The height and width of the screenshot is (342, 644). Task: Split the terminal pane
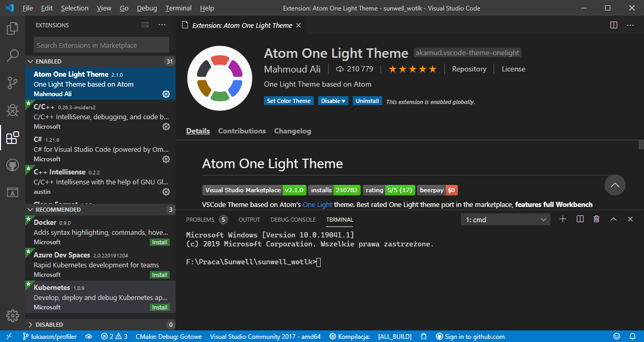pos(580,219)
